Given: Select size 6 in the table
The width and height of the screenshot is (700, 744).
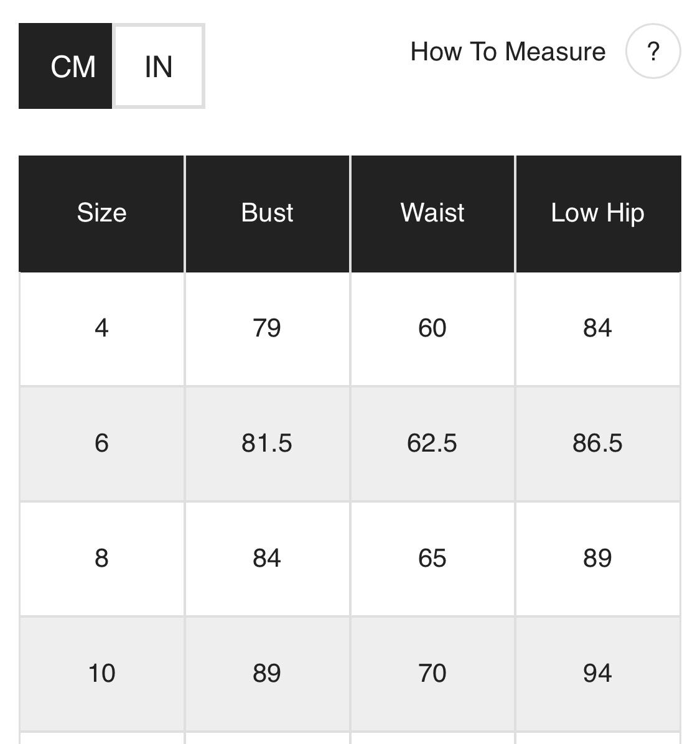Looking at the screenshot, I should tap(101, 443).
